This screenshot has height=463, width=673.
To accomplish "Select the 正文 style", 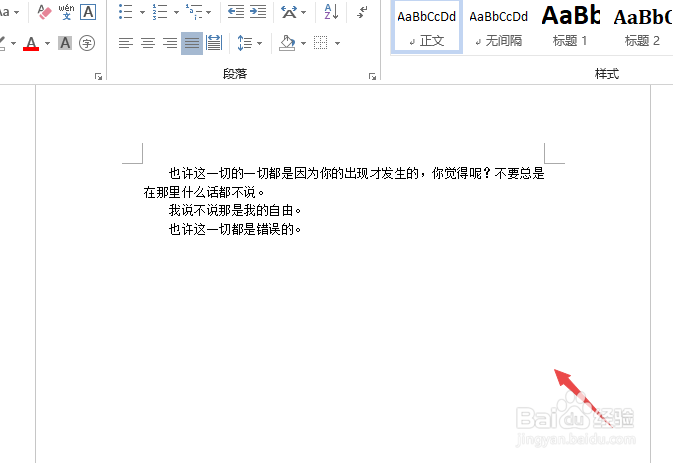I will (427, 27).
